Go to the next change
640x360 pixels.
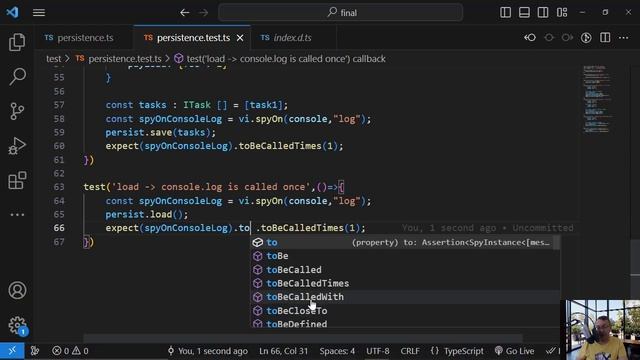567,38
